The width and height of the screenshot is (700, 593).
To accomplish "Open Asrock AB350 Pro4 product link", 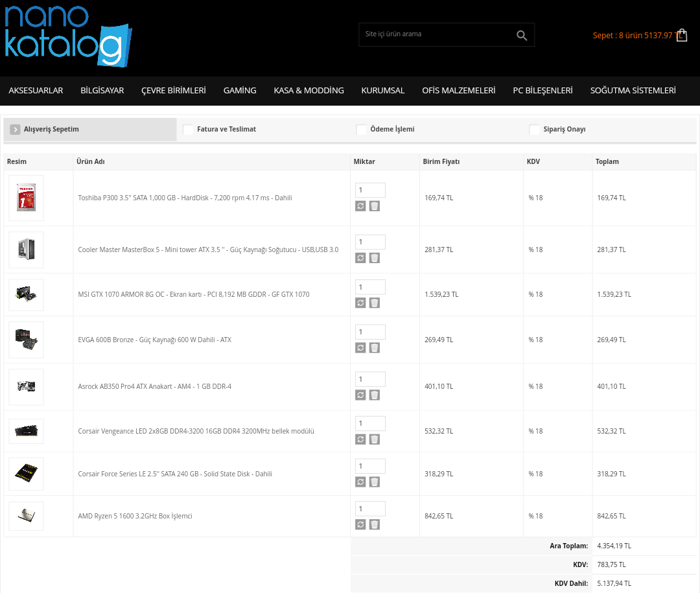I will click(154, 386).
